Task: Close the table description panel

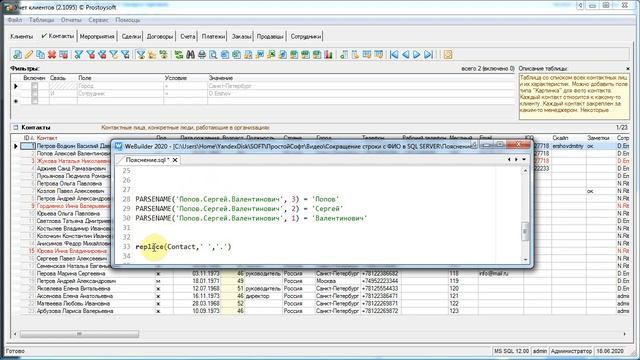Action: [628, 69]
